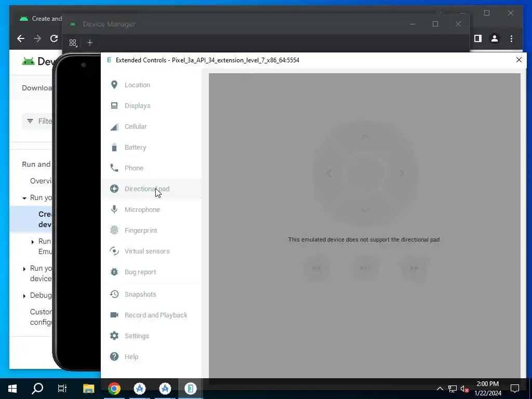Collapse the 'Run yo...' tree arrow in Chrome

click(24, 198)
